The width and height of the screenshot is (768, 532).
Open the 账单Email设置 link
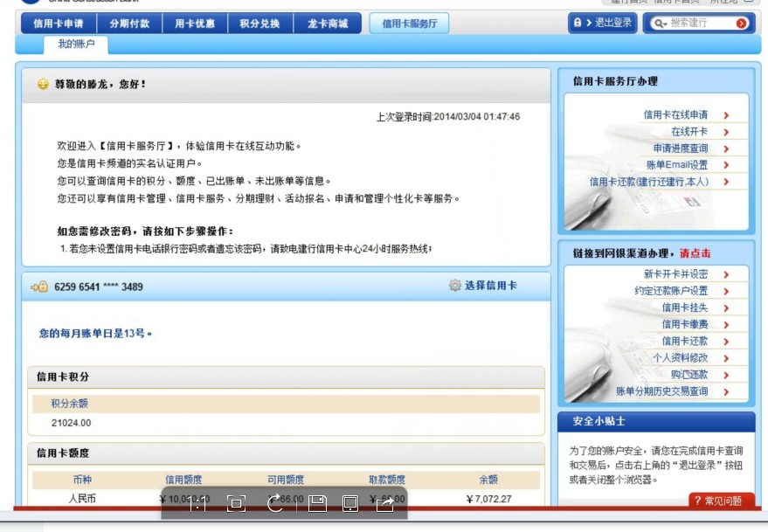[x=677, y=164]
